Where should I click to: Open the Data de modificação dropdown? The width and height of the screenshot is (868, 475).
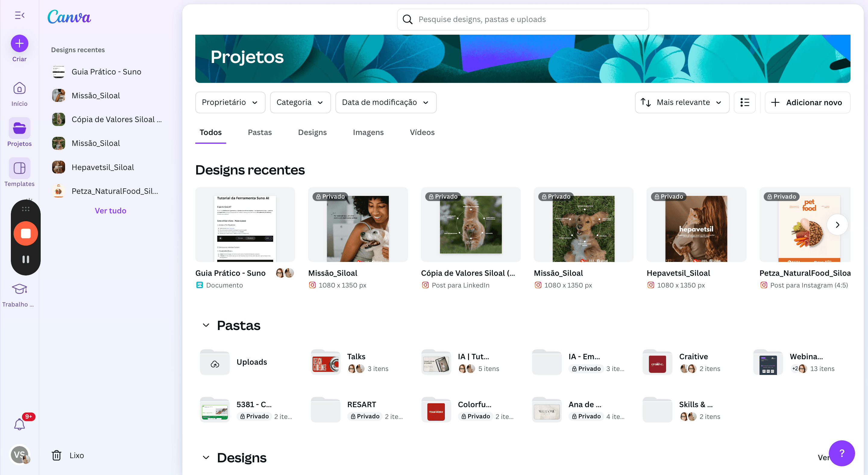click(386, 102)
